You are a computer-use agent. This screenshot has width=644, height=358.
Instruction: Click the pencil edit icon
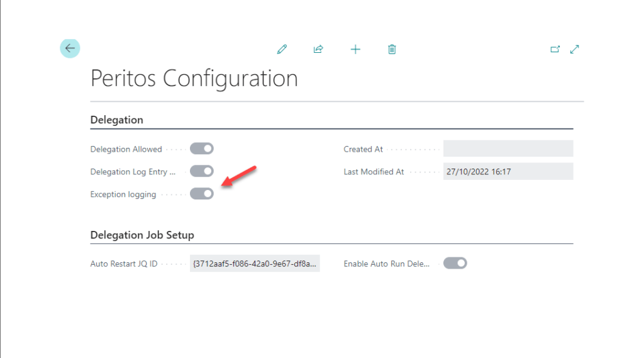pos(282,49)
